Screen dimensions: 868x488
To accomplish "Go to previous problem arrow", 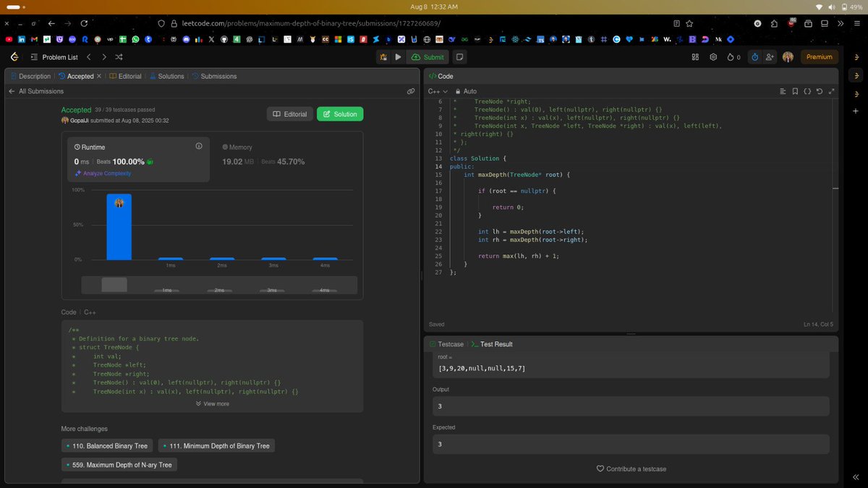I will [88, 56].
